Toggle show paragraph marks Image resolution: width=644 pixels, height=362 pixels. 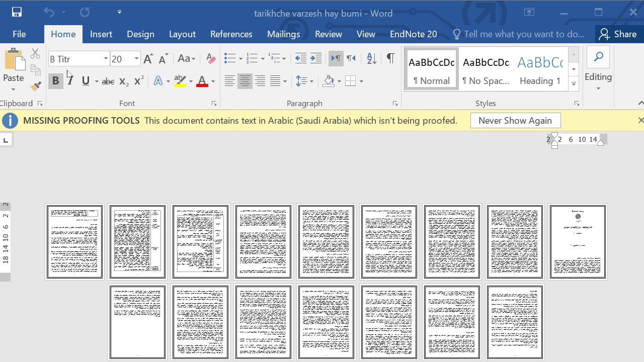click(x=390, y=59)
